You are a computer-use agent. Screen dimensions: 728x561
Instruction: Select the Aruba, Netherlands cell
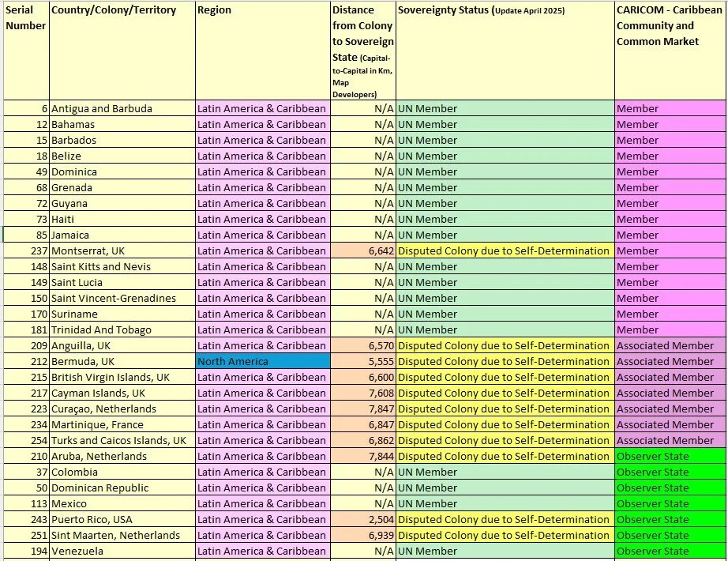tap(122, 456)
